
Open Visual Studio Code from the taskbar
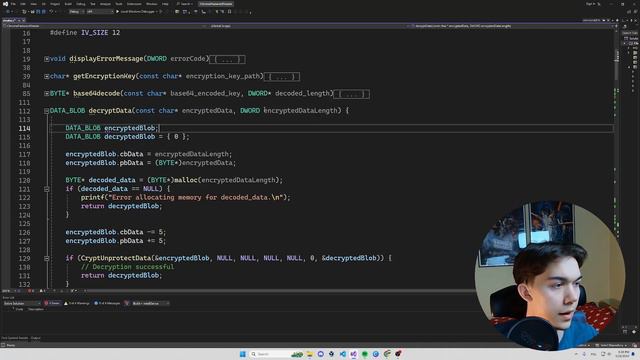(342, 354)
